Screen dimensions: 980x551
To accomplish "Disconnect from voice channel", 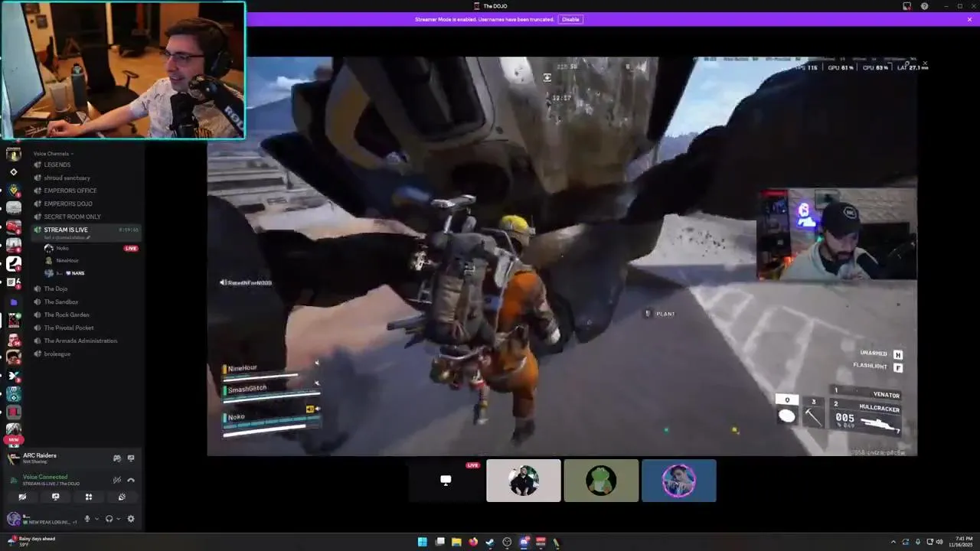I will coord(131,480).
